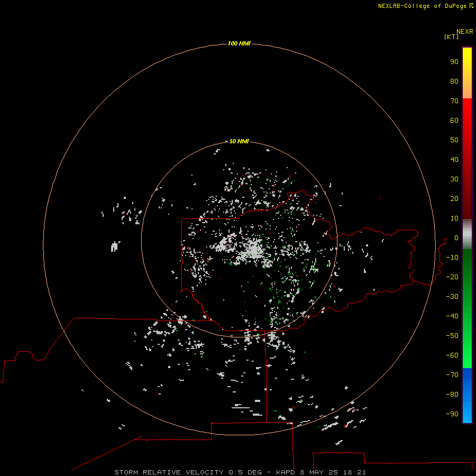This screenshot has width=476, height=476.
Task: Click the 70 value on velocity scale
Action: 454,101
